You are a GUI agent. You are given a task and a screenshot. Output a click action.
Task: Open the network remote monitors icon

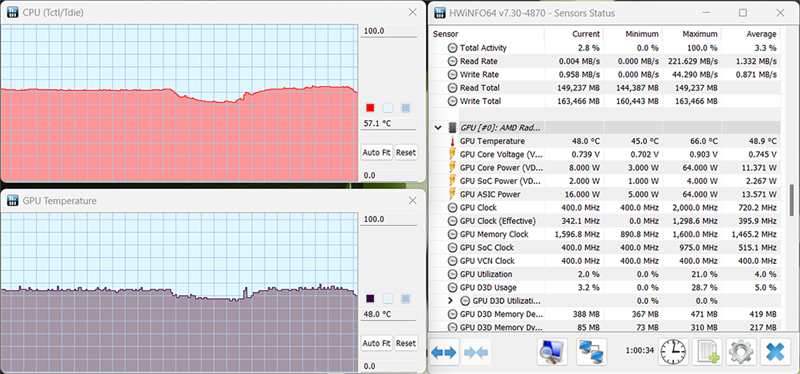pyautogui.click(x=592, y=352)
